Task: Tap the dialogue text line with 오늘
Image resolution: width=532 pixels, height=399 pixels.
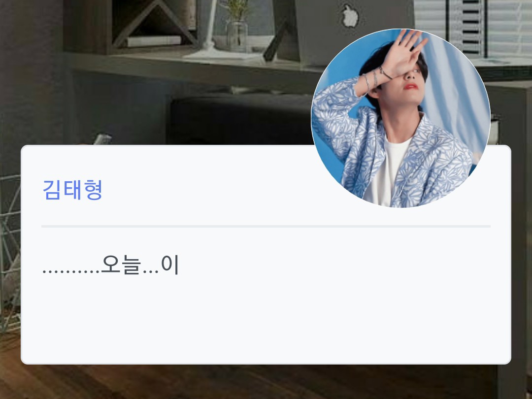Action: [x=111, y=265]
